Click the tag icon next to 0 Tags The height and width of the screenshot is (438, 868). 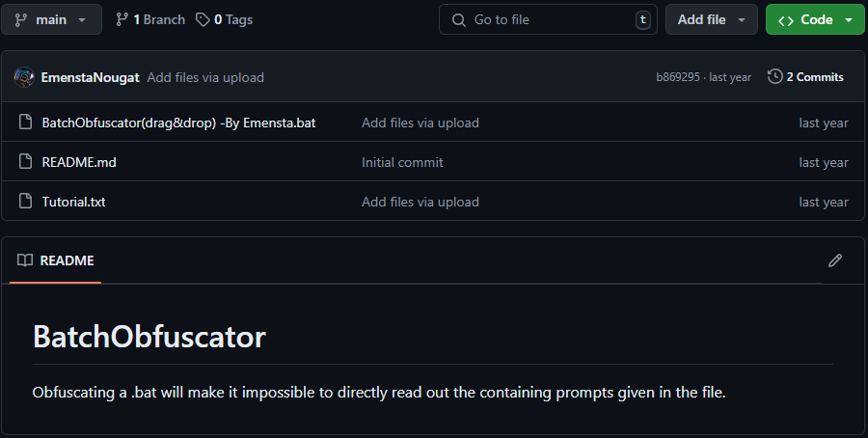tap(203, 19)
